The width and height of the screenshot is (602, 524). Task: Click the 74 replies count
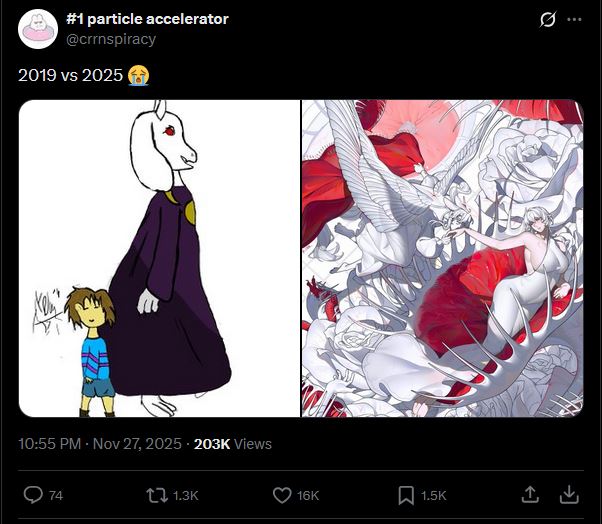coord(56,496)
